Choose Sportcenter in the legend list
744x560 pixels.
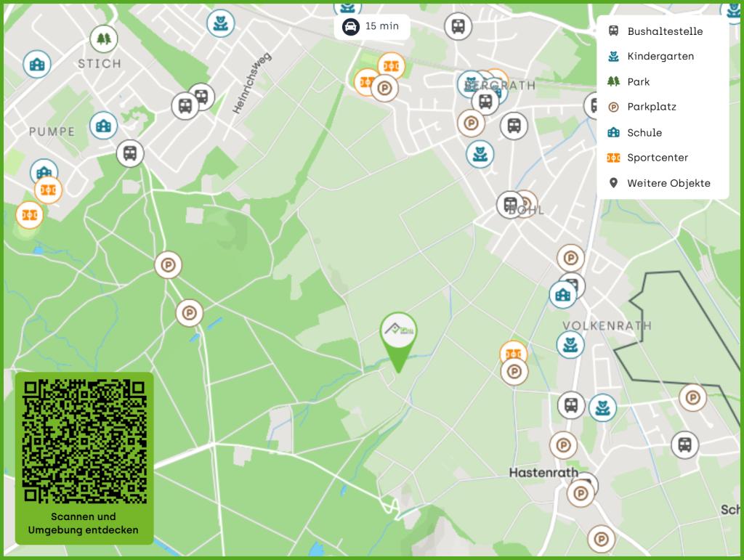point(657,158)
